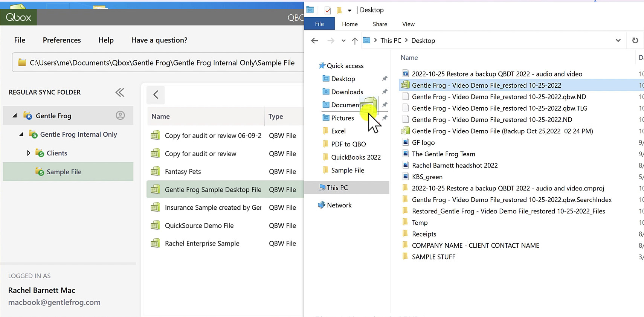Click Explorer Back arrow
644x317 pixels.
[315, 41]
